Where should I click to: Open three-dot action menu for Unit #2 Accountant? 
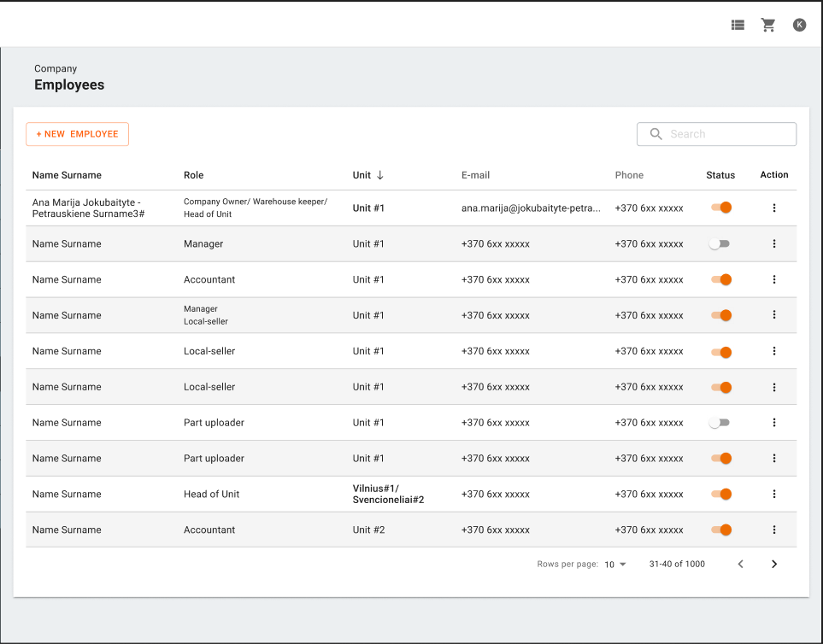click(774, 530)
